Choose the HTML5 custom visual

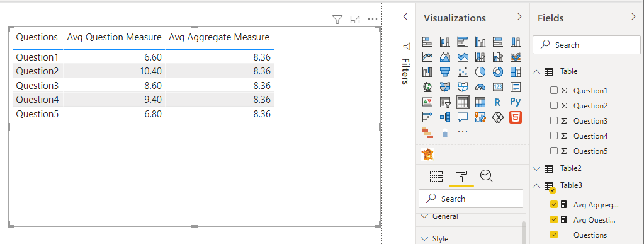(516, 117)
